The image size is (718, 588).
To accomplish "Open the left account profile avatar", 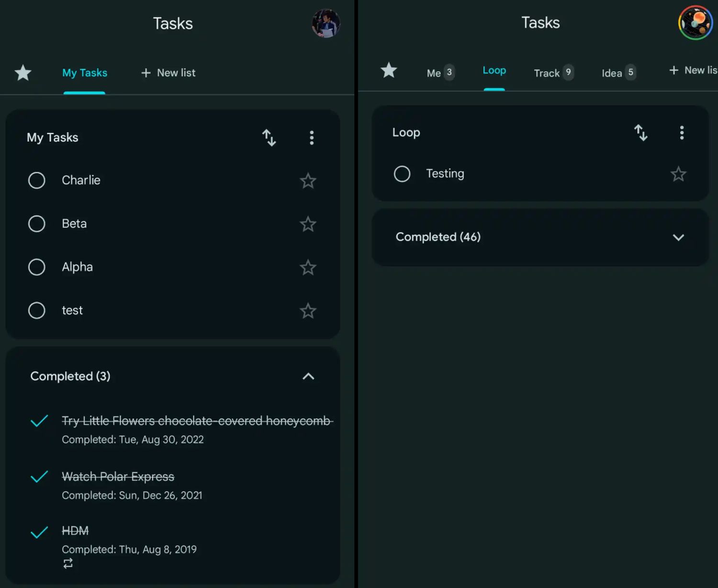I will [326, 23].
